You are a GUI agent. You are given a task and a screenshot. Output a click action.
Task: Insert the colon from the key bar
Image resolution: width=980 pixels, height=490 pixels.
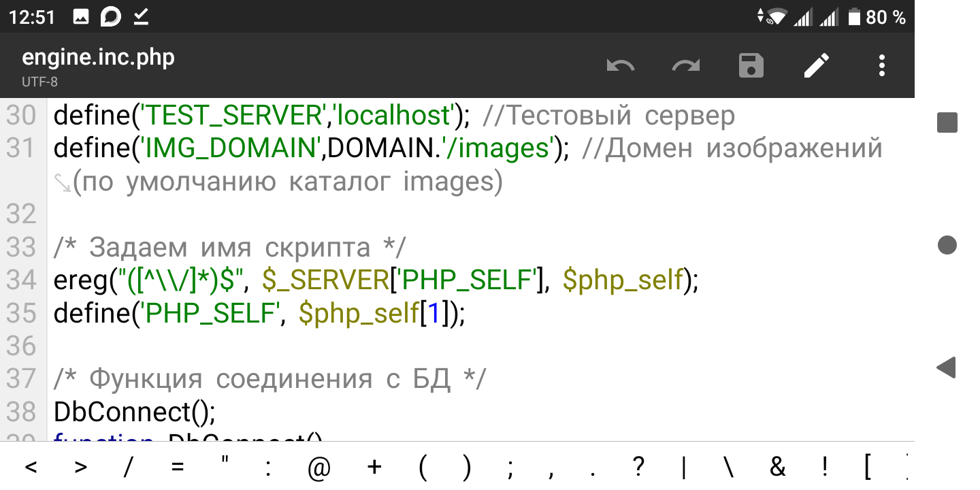pyautogui.click(x=269, y=467)
